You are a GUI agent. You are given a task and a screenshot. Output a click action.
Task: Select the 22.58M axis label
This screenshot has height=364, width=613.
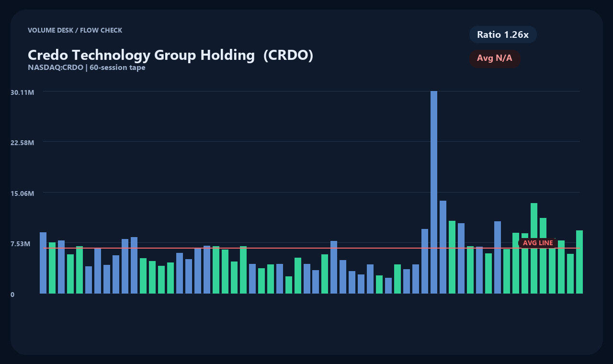23,143
